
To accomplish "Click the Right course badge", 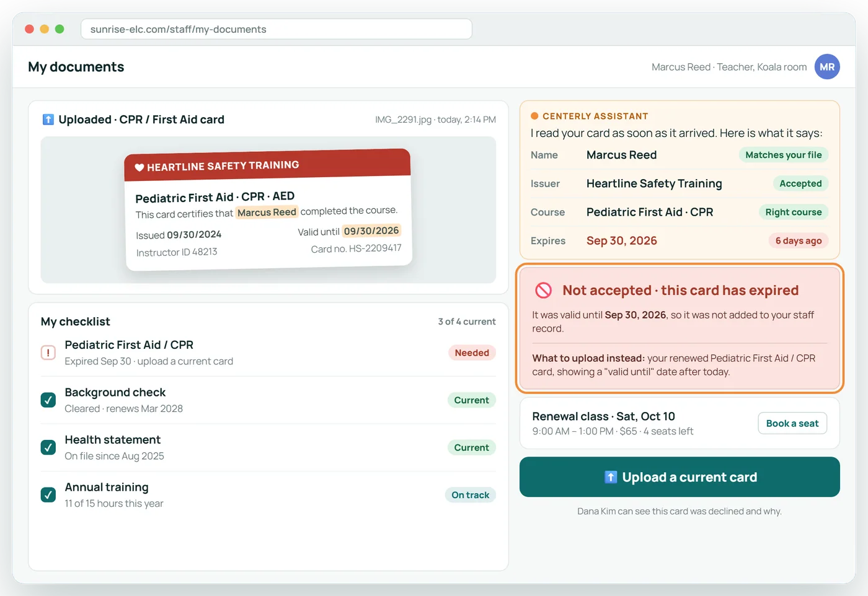I will coord(794,212).
